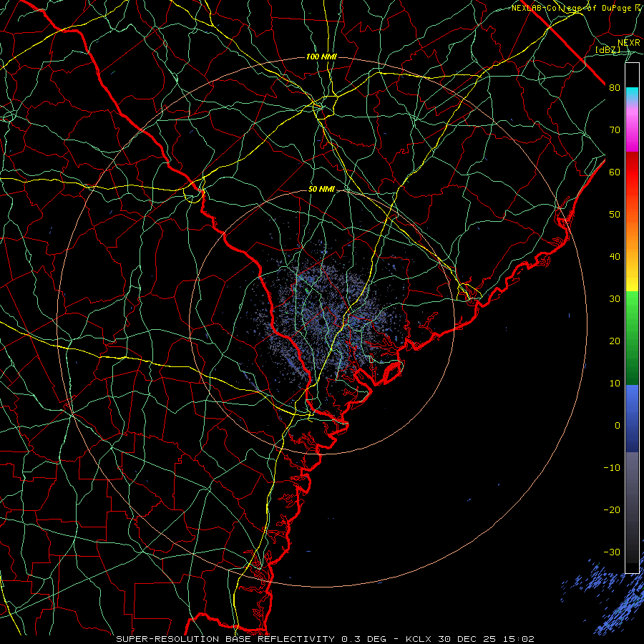Screen dimensions: 644x644
Task: Click the 30 value on the color scale
Action: tap(615, 299)
